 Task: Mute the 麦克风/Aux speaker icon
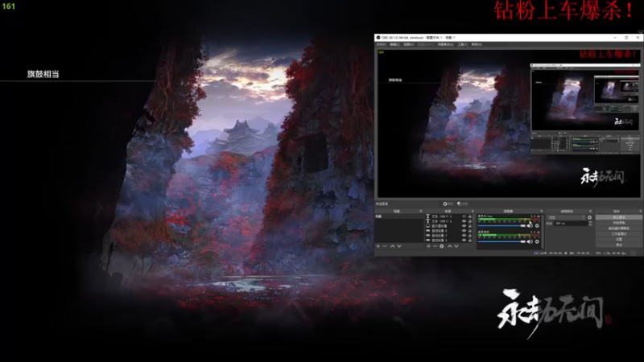click(530, 226)
